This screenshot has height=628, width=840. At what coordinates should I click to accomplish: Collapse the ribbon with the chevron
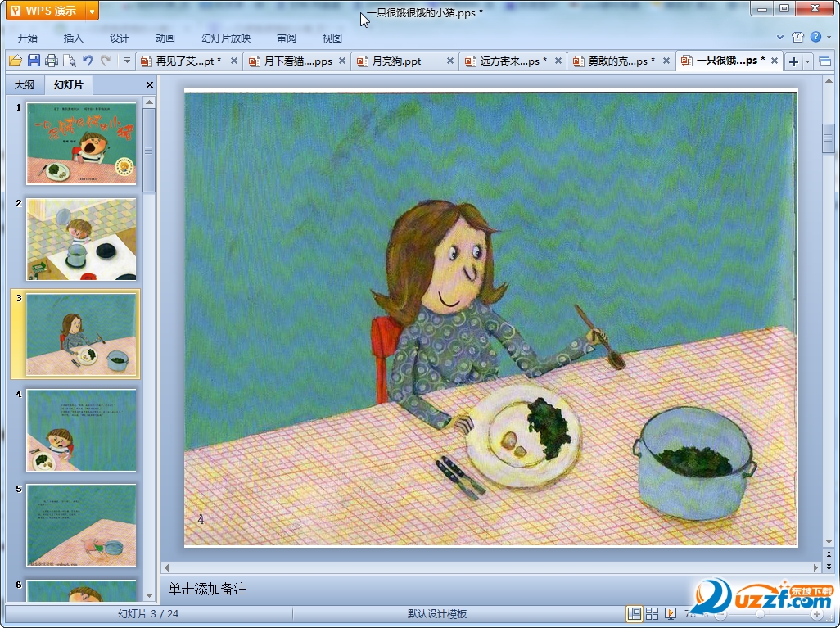pos(780,37)
